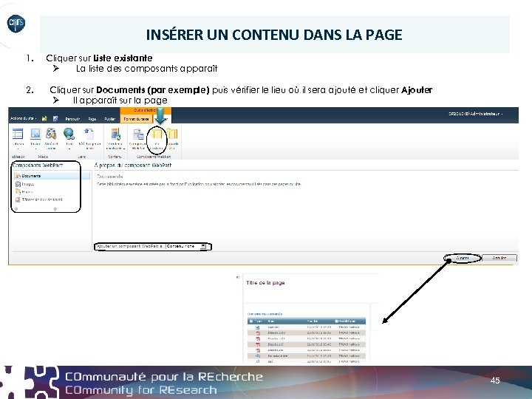Open the Documents partagés link
This screenshot has height=399, width=532.
coord(265,314)
